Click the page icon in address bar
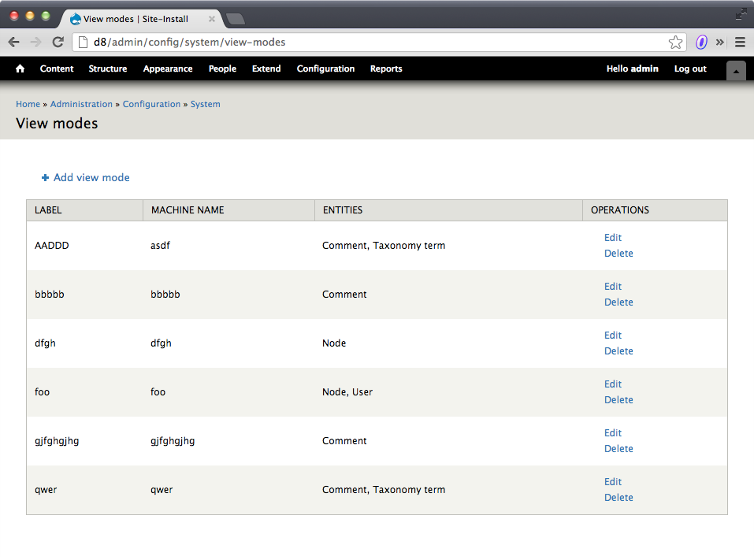 coord(83,43)
